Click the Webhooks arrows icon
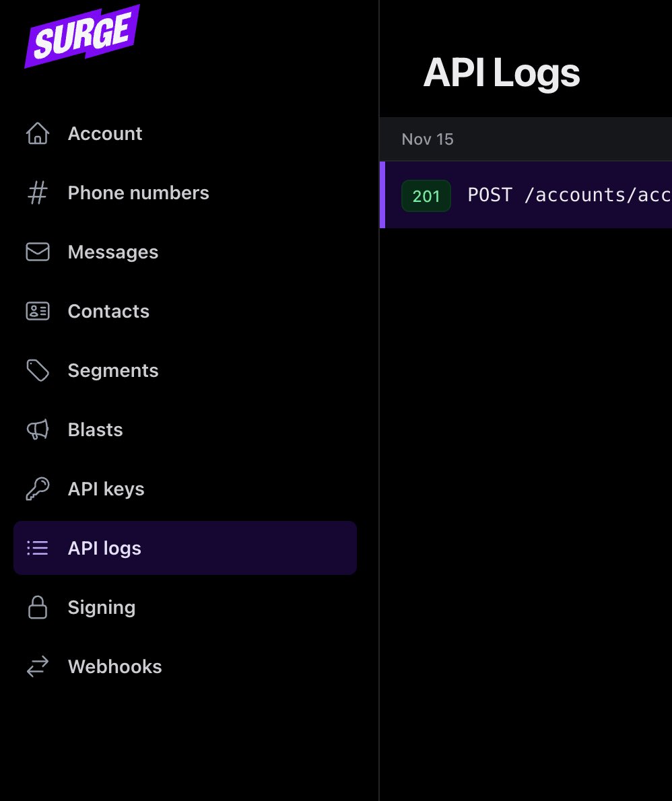 tap(38, 666)
